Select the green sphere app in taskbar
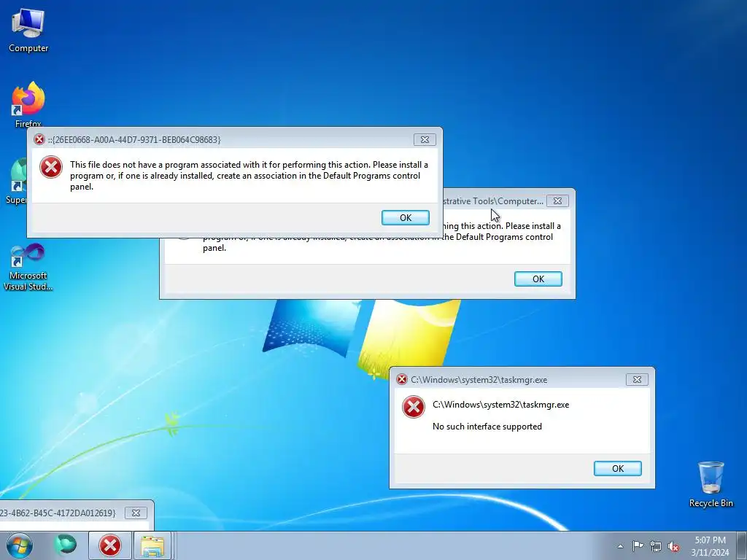 click(65, 545)
